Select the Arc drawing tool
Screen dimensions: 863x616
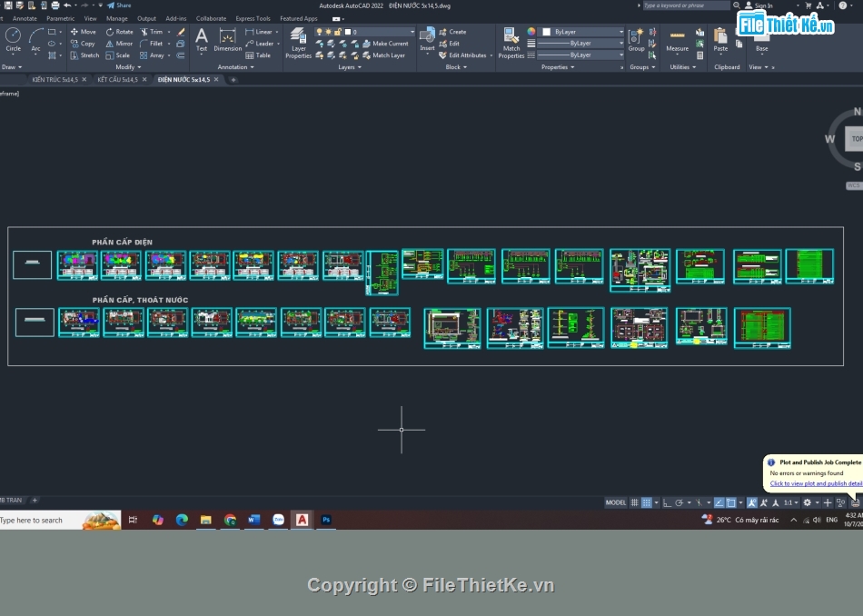pos(35,38)
